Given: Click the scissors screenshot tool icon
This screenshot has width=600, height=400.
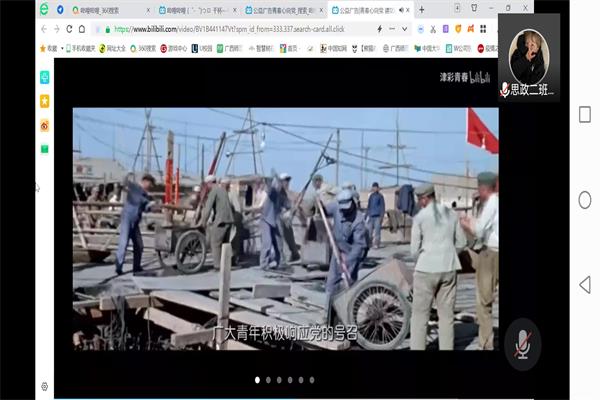Looking at the screenshot, I should pos(433,29).
